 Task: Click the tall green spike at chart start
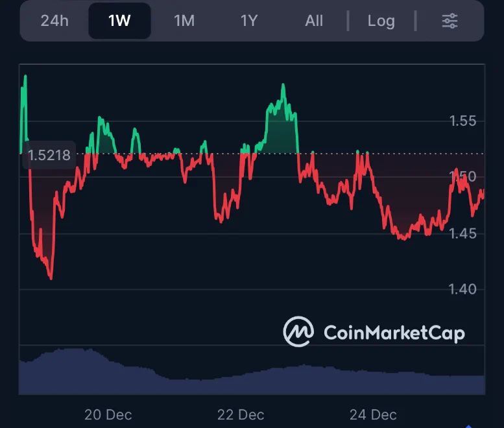coord(25,78)
